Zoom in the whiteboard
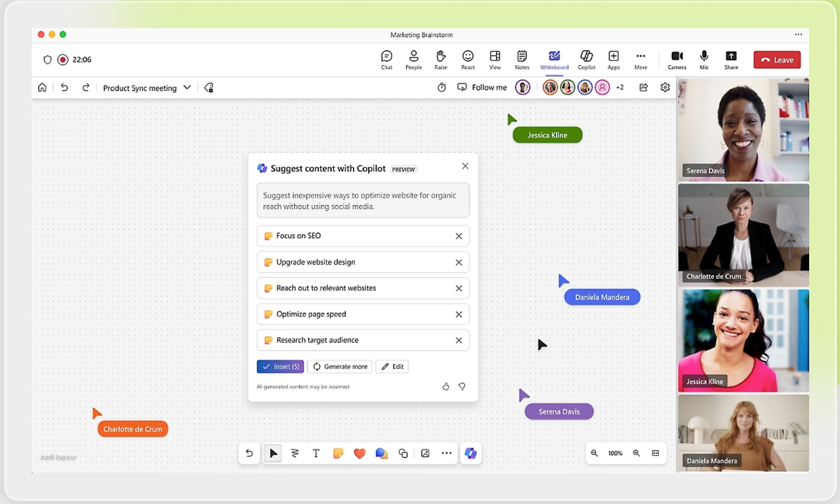Viewport: 840px width, 504px height. 636,453
